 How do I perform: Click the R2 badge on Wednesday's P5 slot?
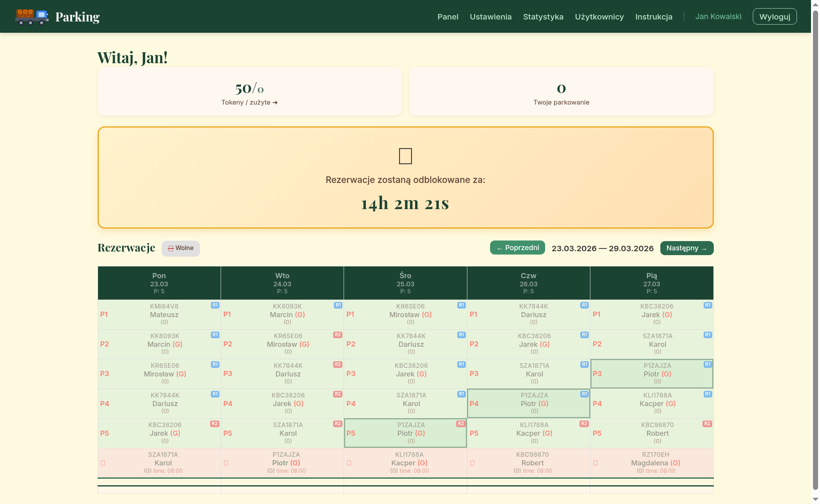[461, 424]
